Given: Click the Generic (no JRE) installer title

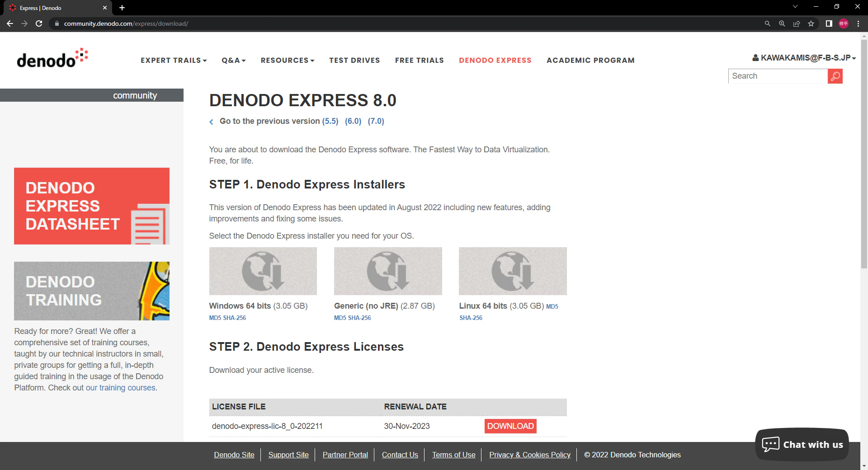Looking at the screenshot, I should point(366,306).
